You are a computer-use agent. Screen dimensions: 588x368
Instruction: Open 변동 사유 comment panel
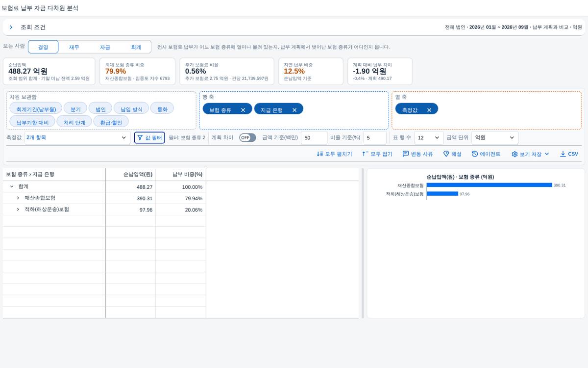[417, 154]
